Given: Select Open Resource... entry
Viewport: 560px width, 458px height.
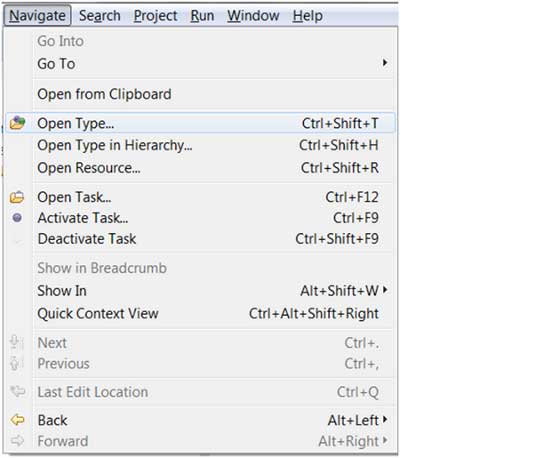Looking at the screenshot, I should [x=200, y=168].
